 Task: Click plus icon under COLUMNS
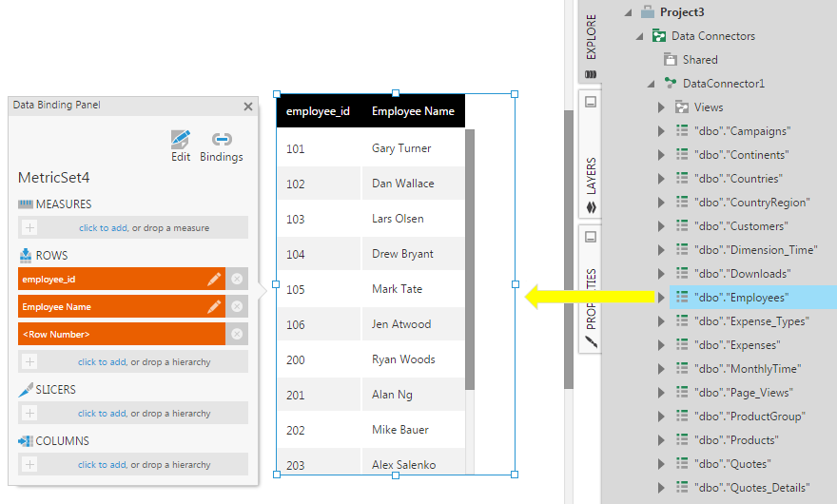coord(29,464)
